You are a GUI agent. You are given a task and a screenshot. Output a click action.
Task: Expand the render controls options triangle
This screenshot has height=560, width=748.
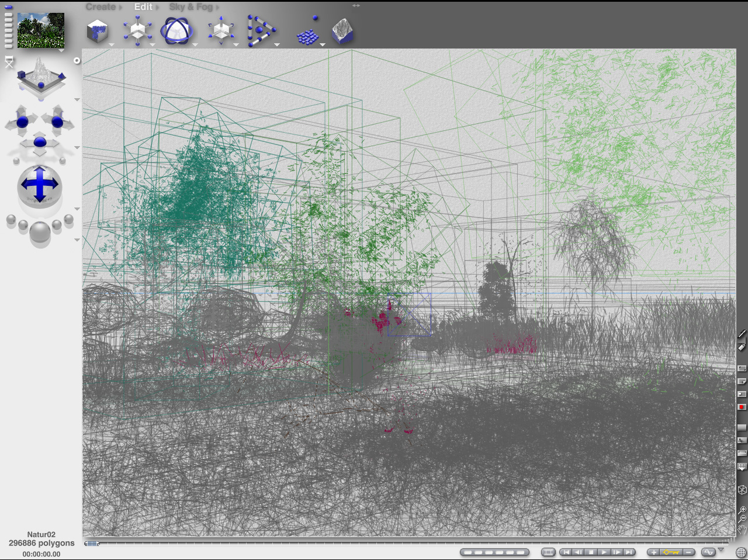pos(77,240)
